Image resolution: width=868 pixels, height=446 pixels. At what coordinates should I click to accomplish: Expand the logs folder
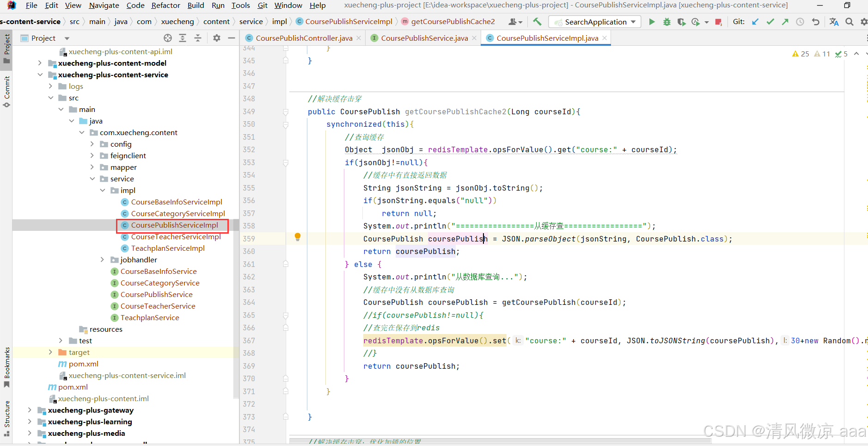(x=50, y=86)
